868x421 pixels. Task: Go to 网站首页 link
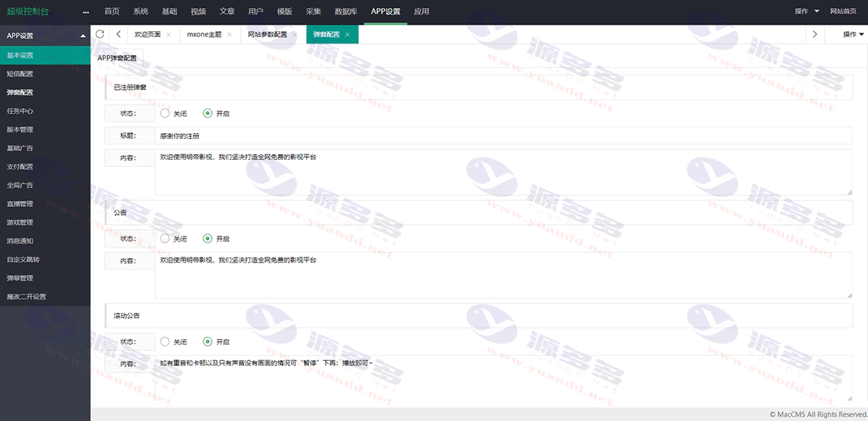(843, 12)
